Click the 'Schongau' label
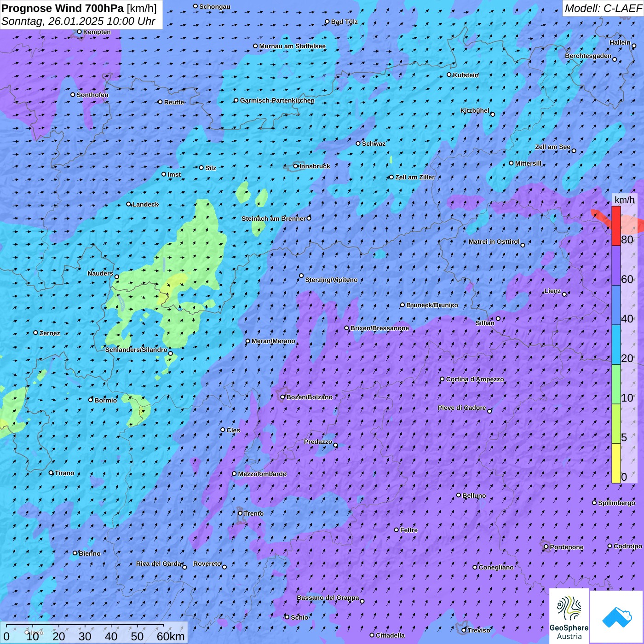 point(215,6)
